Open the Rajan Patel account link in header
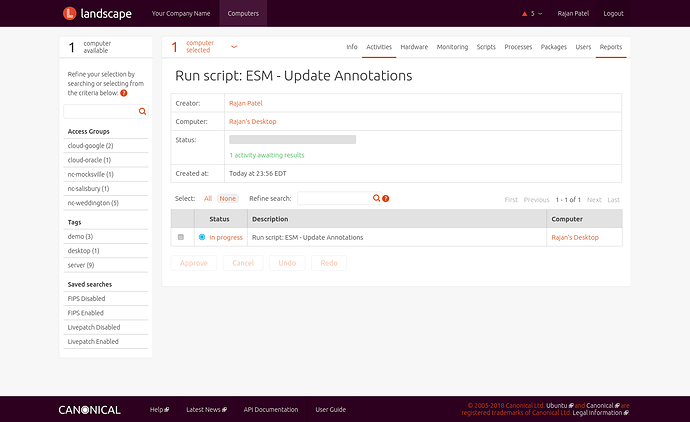690x422 pixels. [x=573, y=13]
